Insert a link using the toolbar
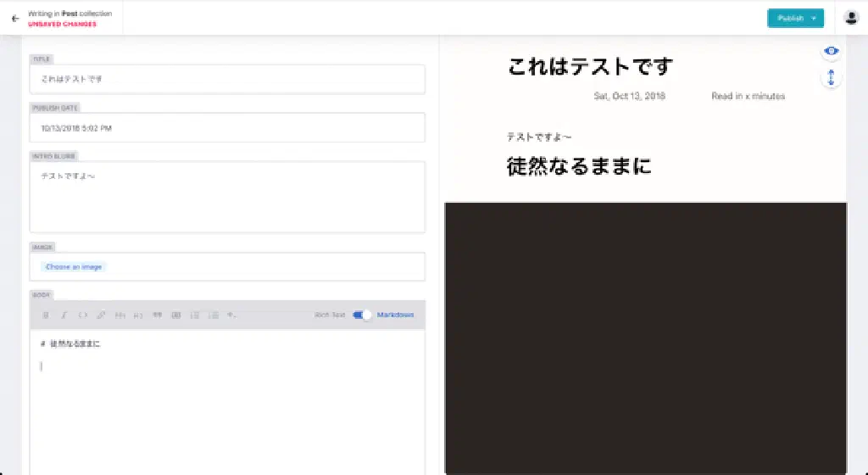Image resolution: width=868 pixels, height=475 pixels. tap(101, 316)
